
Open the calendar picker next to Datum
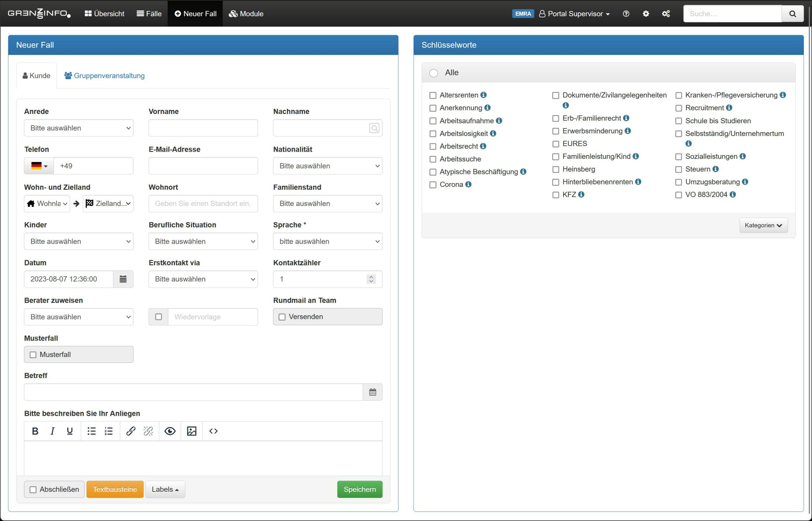[x=123, y=279]
